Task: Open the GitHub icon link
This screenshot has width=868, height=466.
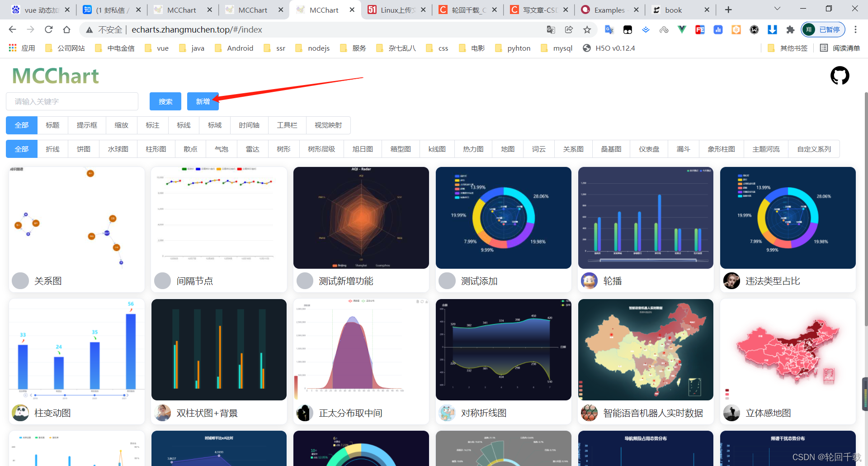Action: [840, 76]
